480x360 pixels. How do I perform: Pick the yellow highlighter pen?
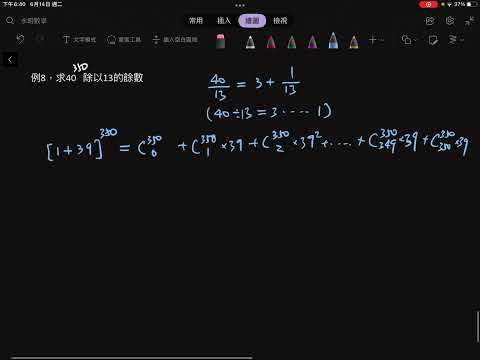(354, 42)
